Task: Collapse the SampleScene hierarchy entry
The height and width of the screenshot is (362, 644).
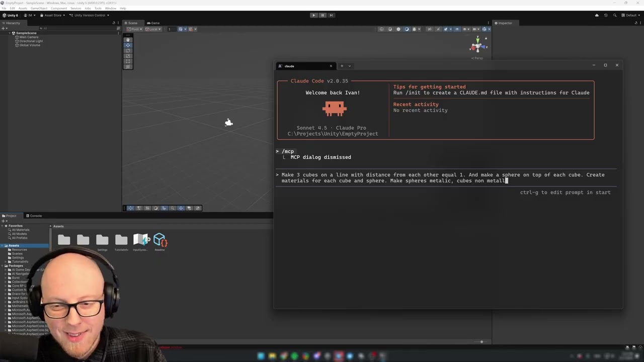Action: (10, 33)
